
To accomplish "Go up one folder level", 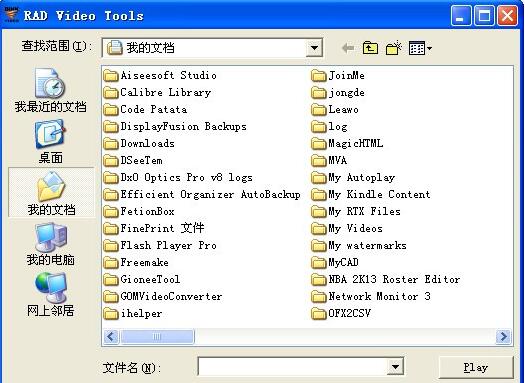I will 370,48.
